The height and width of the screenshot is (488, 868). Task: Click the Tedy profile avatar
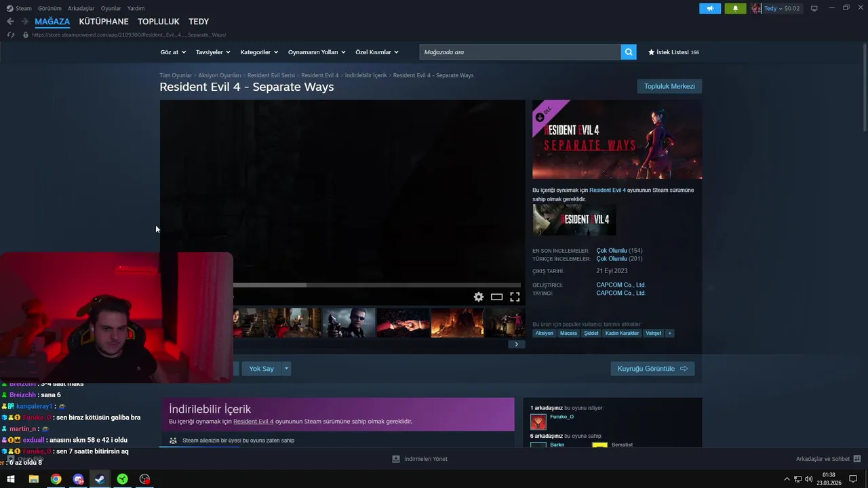(756, 8)
